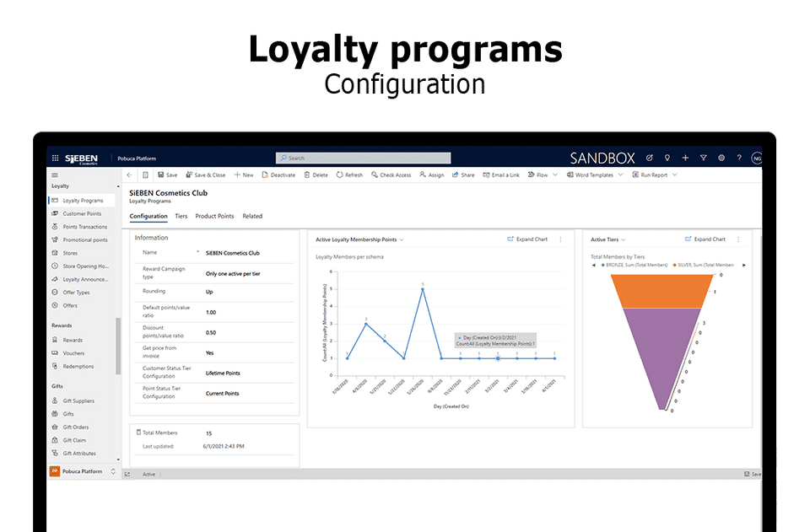Expand Chart for Active Tiers
Screen dimensions: 810x532
(x=705, y=239)
